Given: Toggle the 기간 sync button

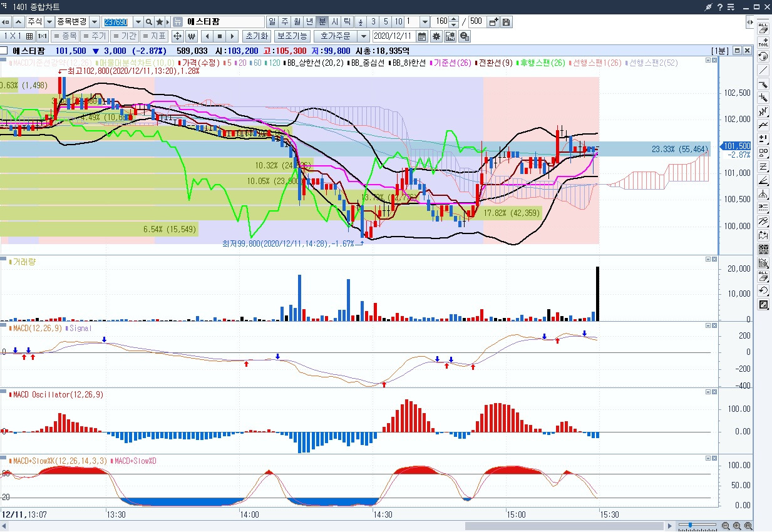Looking at the screenshot, I should 124,36.
